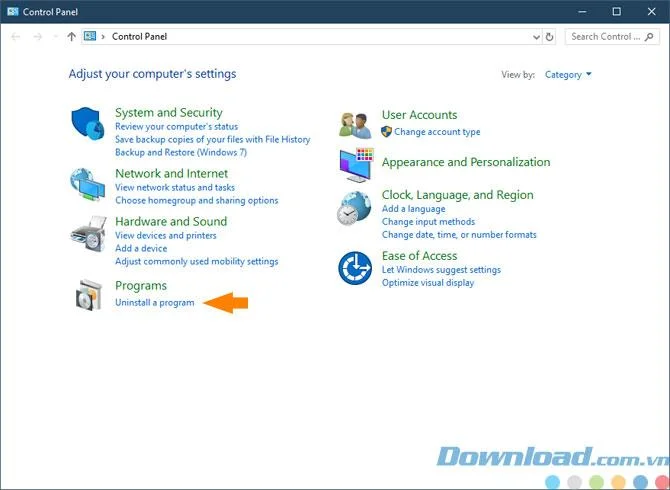This screenshot has height=490, width=670.
Task: Select the Add a device link
Action: [x=141, y=248]
